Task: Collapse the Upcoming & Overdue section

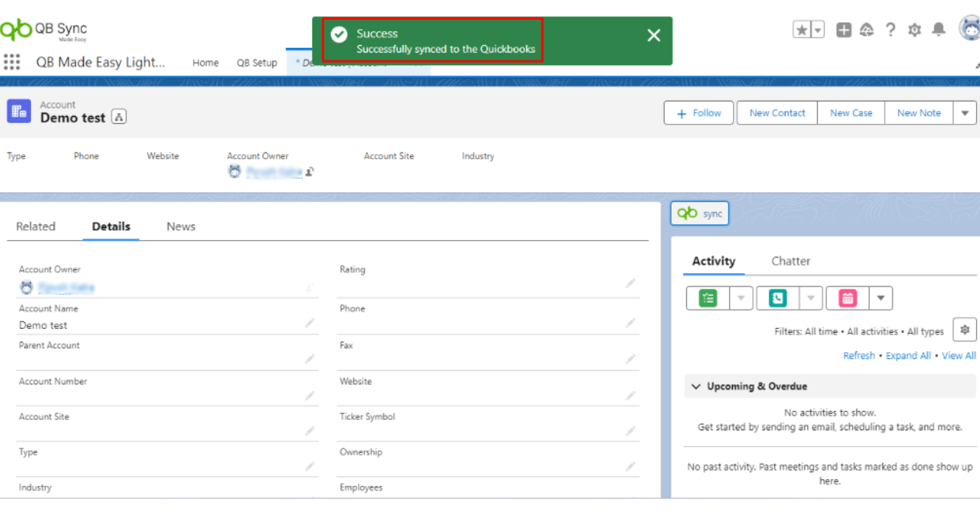Action: [x=696, y=386]
